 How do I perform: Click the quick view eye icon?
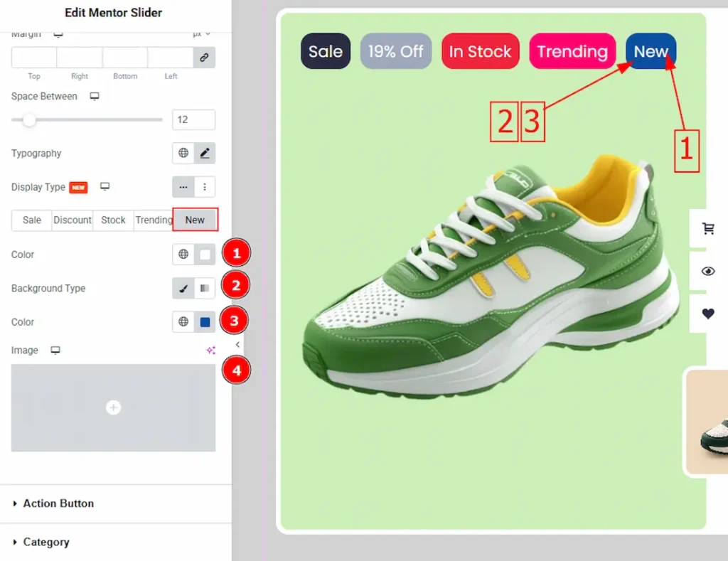(708, 272)
